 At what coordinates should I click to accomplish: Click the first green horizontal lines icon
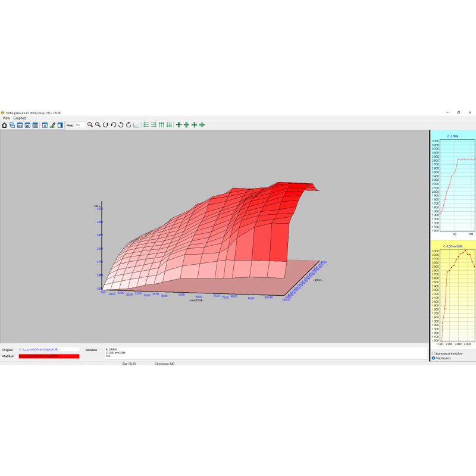146,125
